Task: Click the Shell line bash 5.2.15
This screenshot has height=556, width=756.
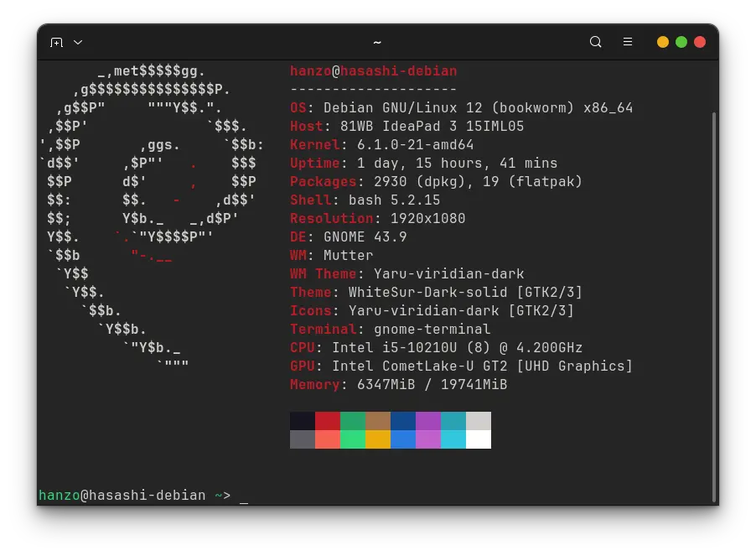Action: (365, 200)
